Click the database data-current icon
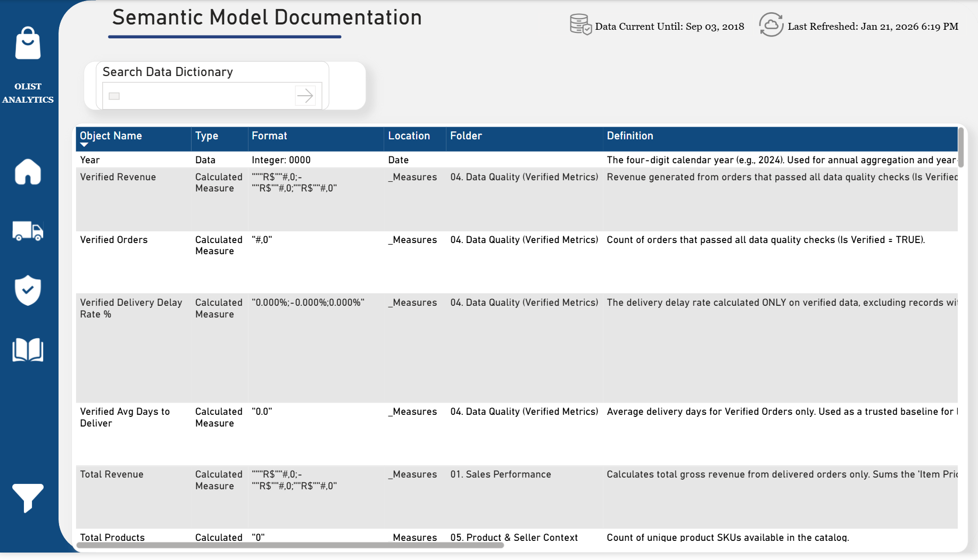 click(x=580, y=25)
